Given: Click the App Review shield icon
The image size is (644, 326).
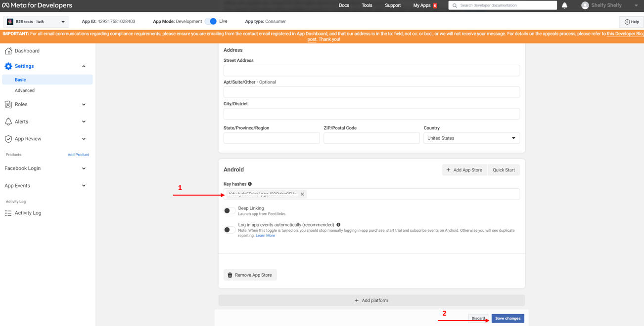Looking at the screenshot, I should click(x=8, y=139).
